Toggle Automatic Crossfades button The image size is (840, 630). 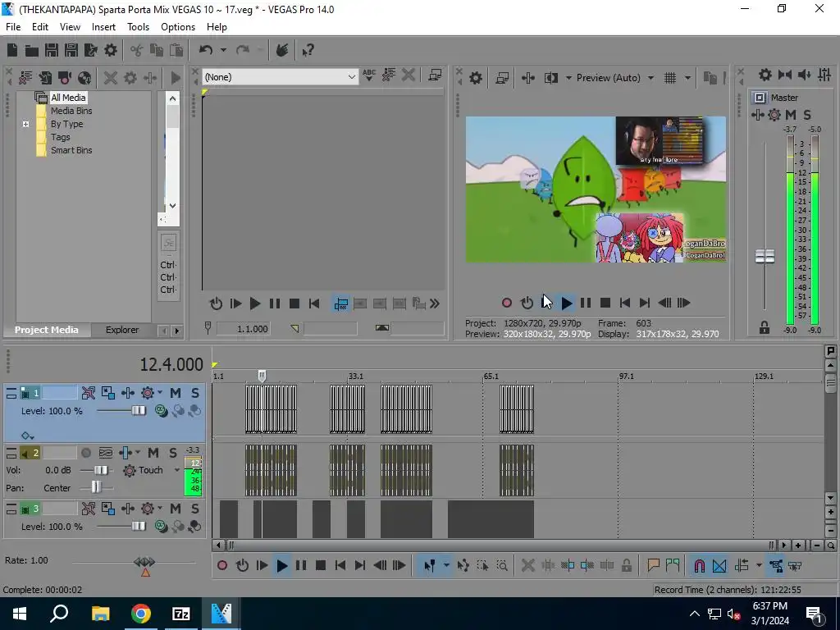coord(719,566)
